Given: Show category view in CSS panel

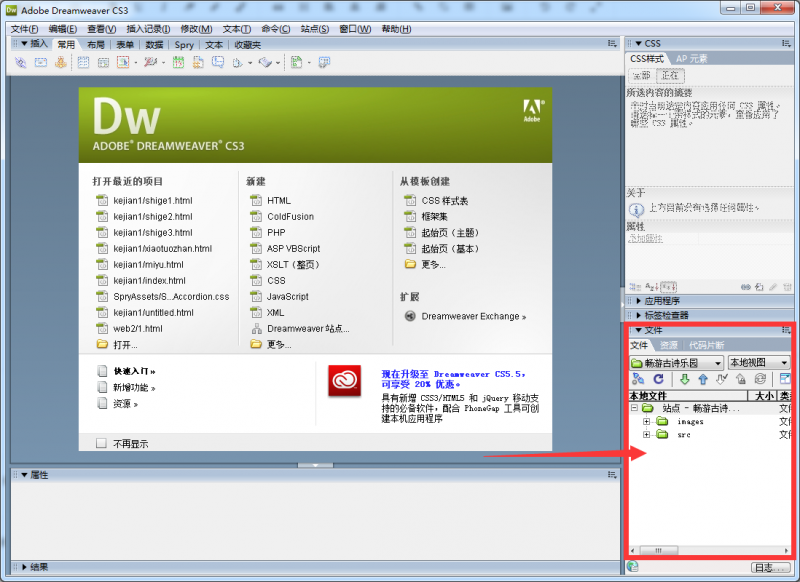Looking at the screenshot, I should pyautogui.click(x=635, y=287).
